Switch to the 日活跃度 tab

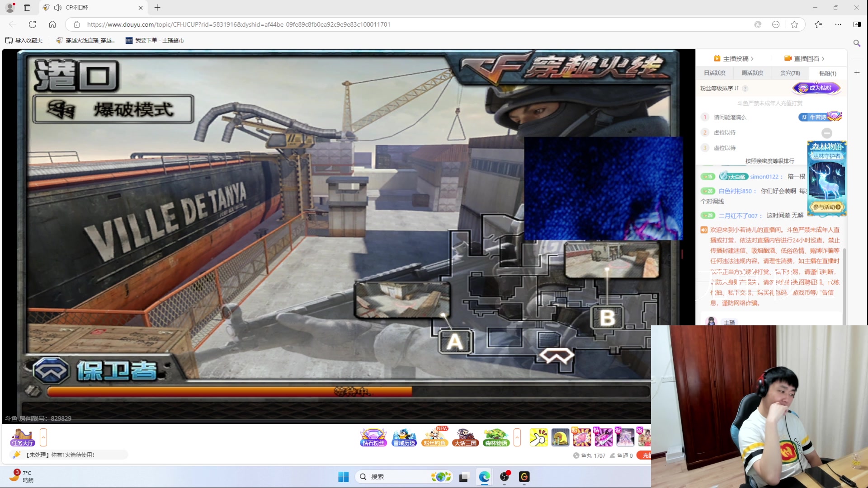pyautogui.click(x=714, y=73)
